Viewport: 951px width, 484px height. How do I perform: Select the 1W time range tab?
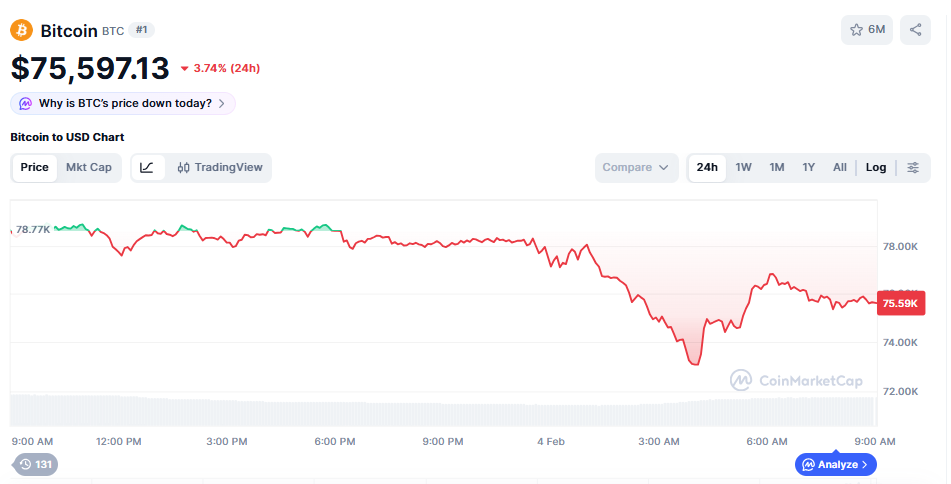tap(743, 168)
